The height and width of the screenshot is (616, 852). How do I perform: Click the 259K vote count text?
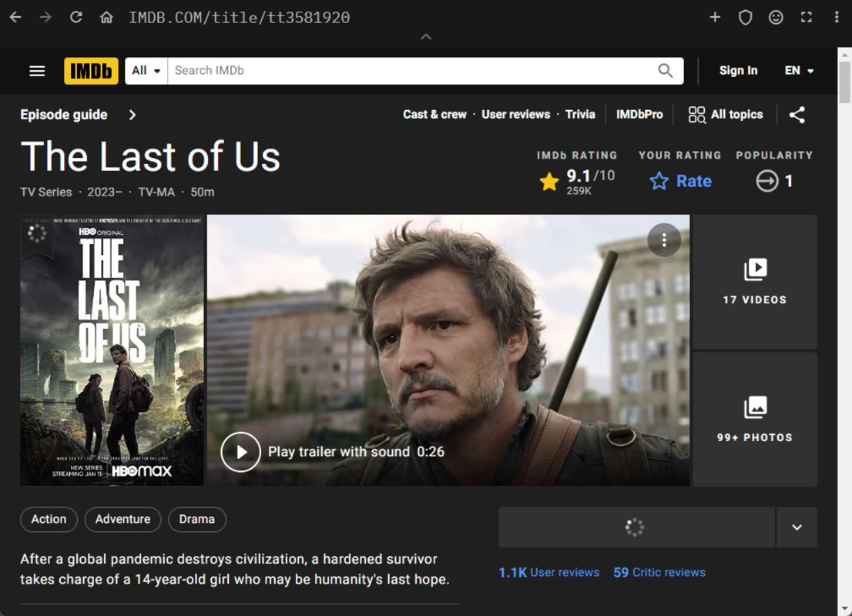579,191
